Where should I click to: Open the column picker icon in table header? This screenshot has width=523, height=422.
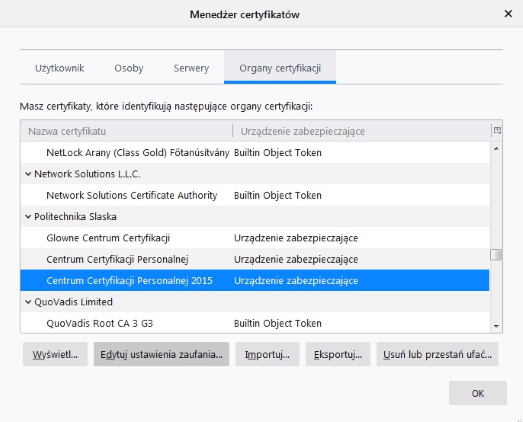497,131
